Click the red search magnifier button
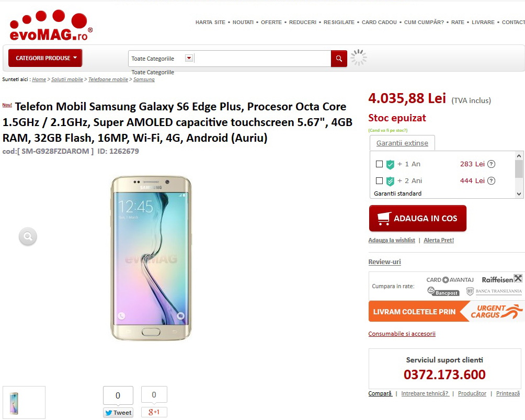 (339, 59)
